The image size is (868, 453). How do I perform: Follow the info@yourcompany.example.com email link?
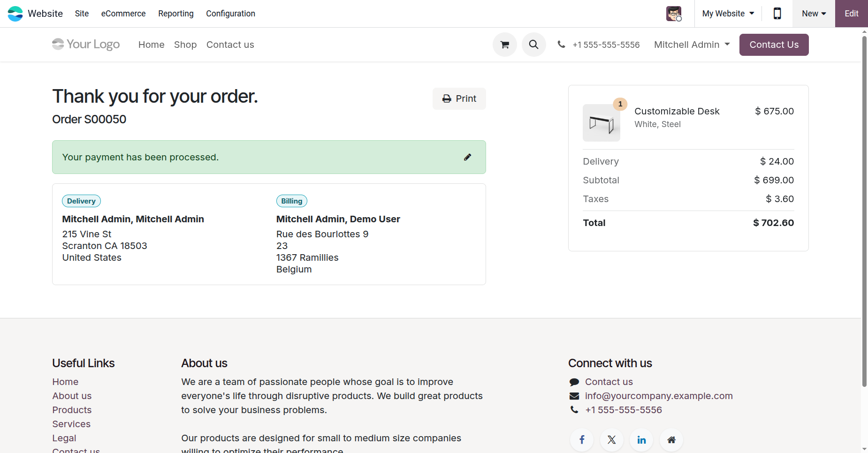click(658, 396)
